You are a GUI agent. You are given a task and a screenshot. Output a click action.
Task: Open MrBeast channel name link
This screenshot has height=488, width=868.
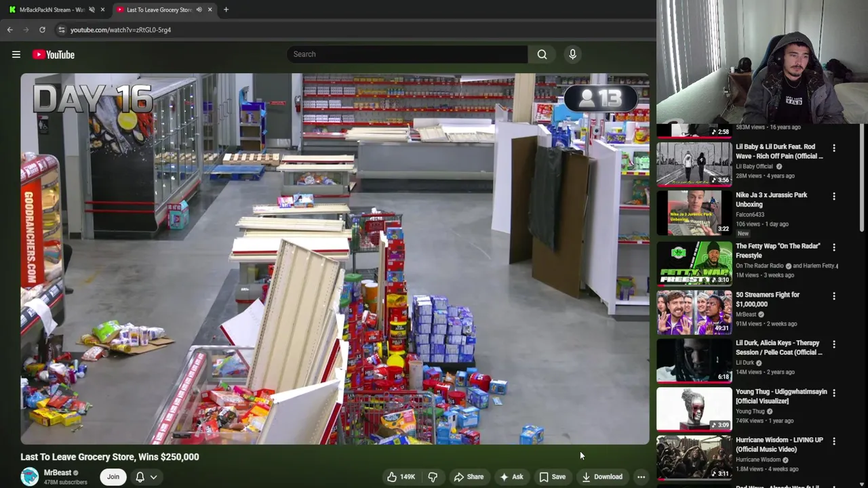pos(58,472)
